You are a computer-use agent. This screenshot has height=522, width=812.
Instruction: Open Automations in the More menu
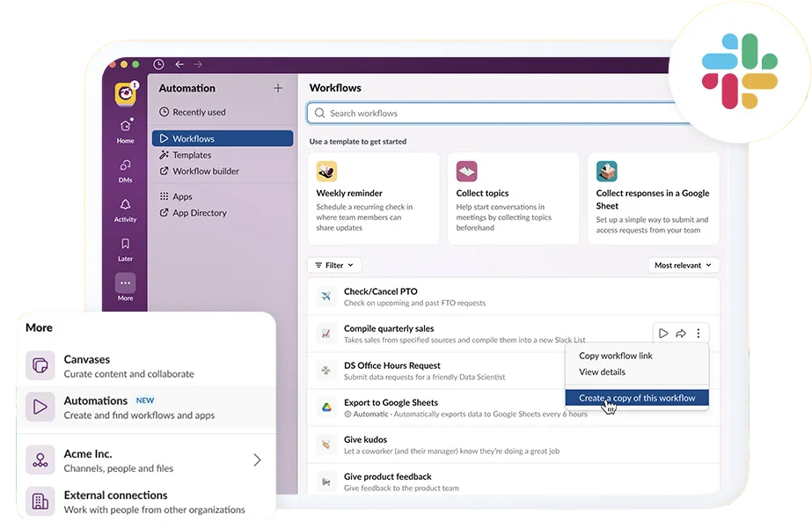[146, 408]
